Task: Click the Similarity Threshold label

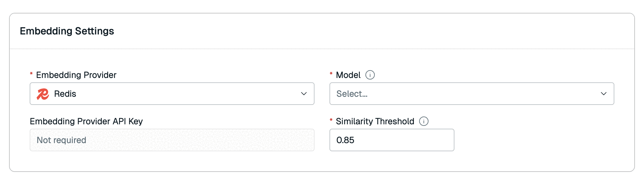Action: coord(375,122)
